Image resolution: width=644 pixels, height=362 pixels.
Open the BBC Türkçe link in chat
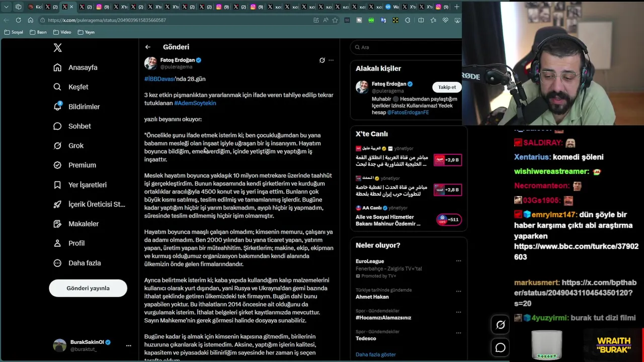coord(576,251)
